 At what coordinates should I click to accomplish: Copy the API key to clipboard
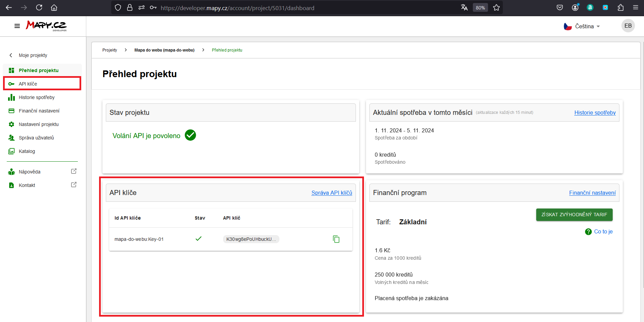(x=336, y=239)
